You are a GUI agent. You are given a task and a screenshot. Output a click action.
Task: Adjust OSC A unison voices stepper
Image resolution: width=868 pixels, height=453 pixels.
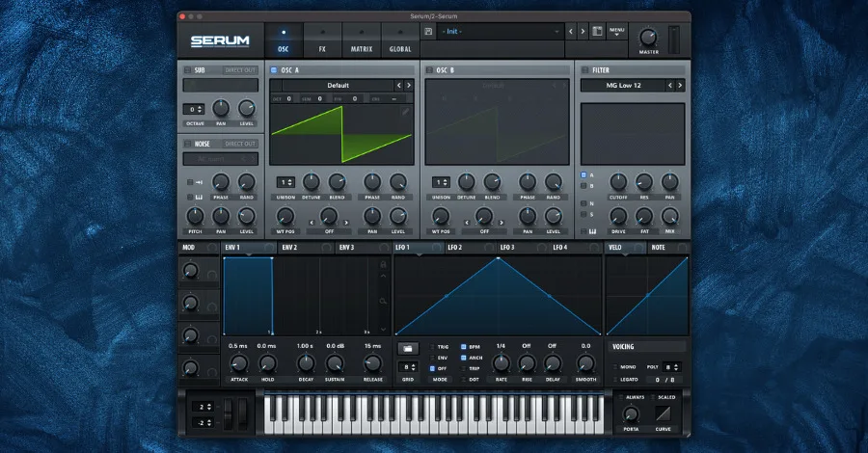click(285, 182)
